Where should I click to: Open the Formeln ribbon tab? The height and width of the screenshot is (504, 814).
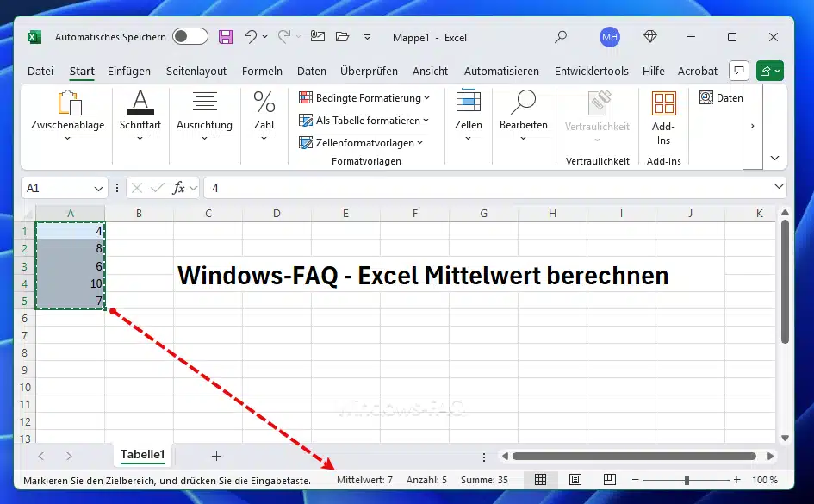click(x=262, y=72)
